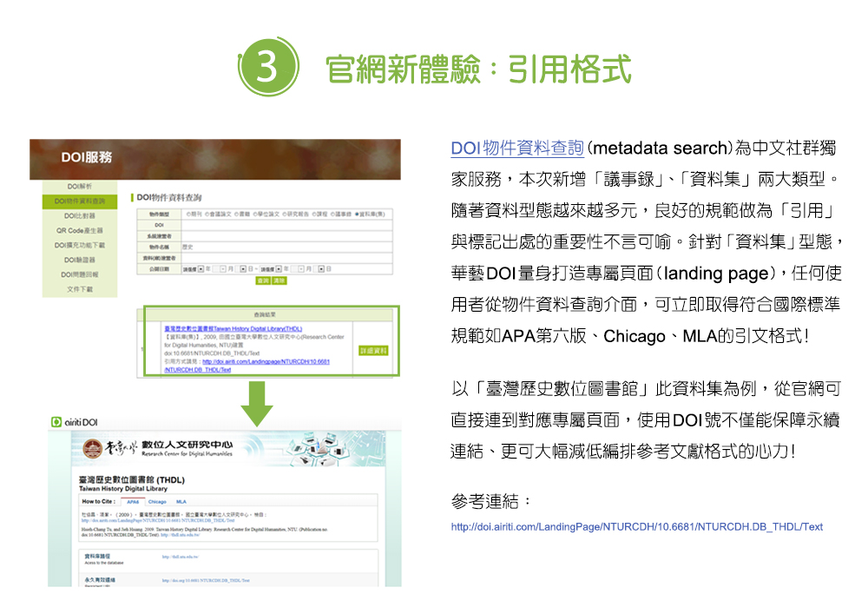Select the 期刊 object type radio button
Screen dimensions: 868x607
coord(188,214)
